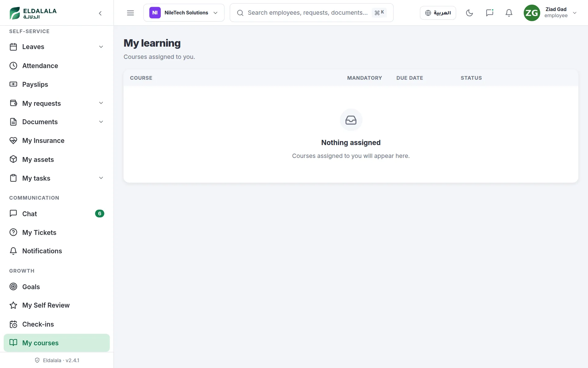
Task: Click the My requests wallet icon
Action: [x=13, y=103]
